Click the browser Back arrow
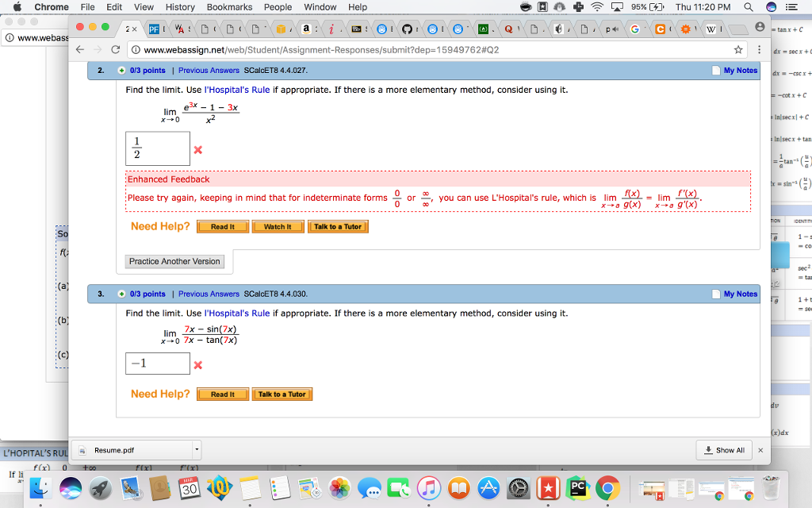 80,50
